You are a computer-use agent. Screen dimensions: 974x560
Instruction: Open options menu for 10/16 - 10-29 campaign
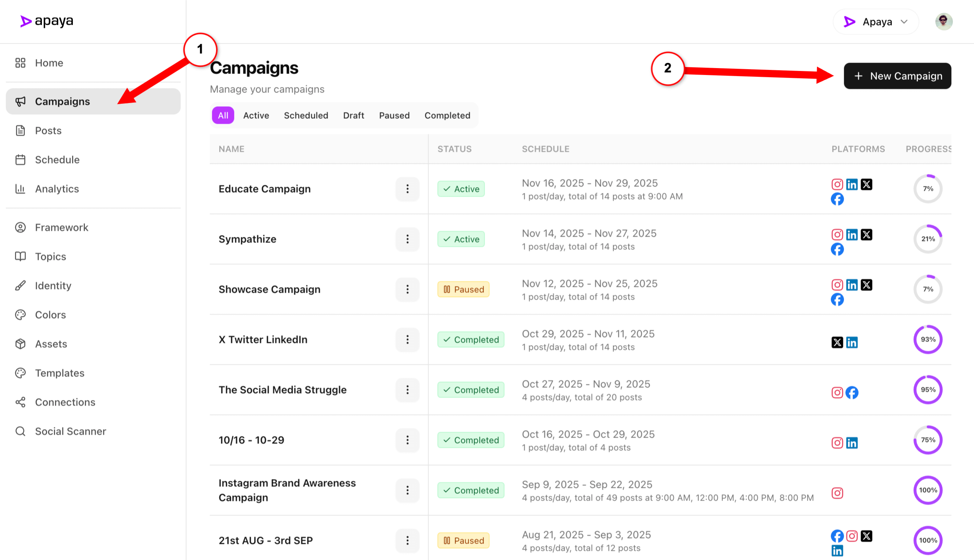[407, 440]
